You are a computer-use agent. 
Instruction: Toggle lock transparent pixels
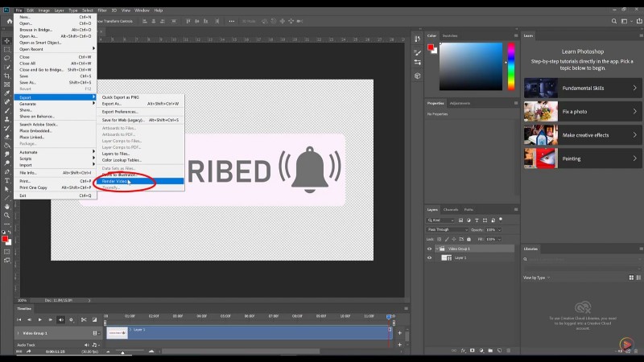coord(439,239)
